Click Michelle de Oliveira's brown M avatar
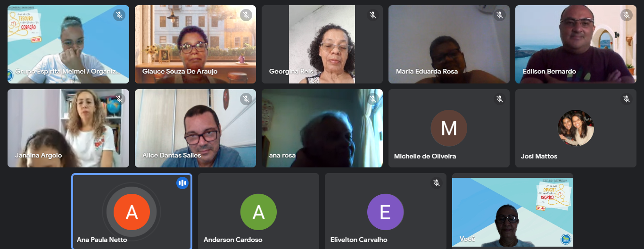The width and height of the screenshot is (644, 249). pos(449,128)
